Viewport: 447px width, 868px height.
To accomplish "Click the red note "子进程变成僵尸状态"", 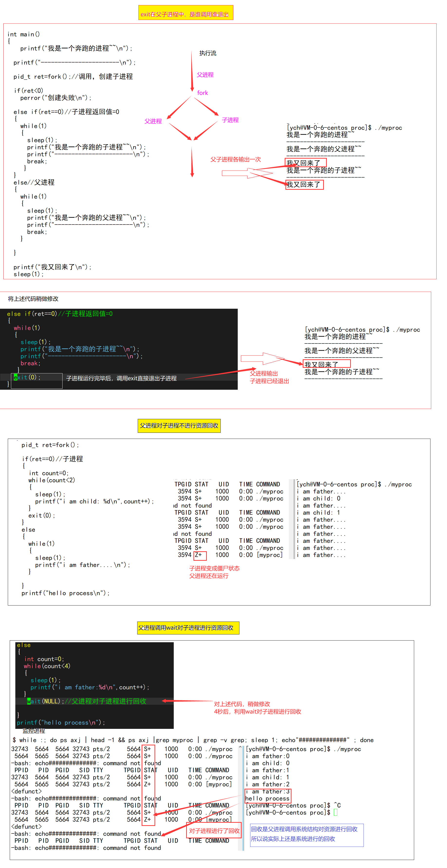I will coord(214,568).
